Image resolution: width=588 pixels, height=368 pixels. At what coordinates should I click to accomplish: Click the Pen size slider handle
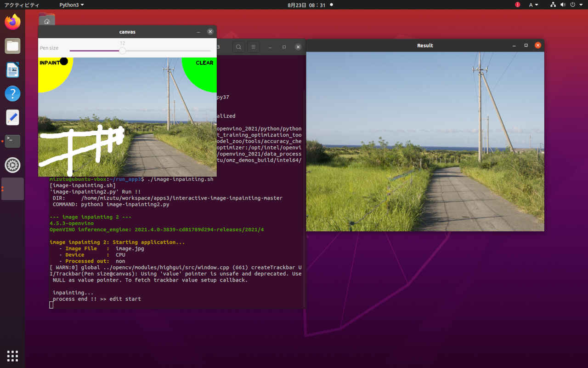tap(122, 51)
